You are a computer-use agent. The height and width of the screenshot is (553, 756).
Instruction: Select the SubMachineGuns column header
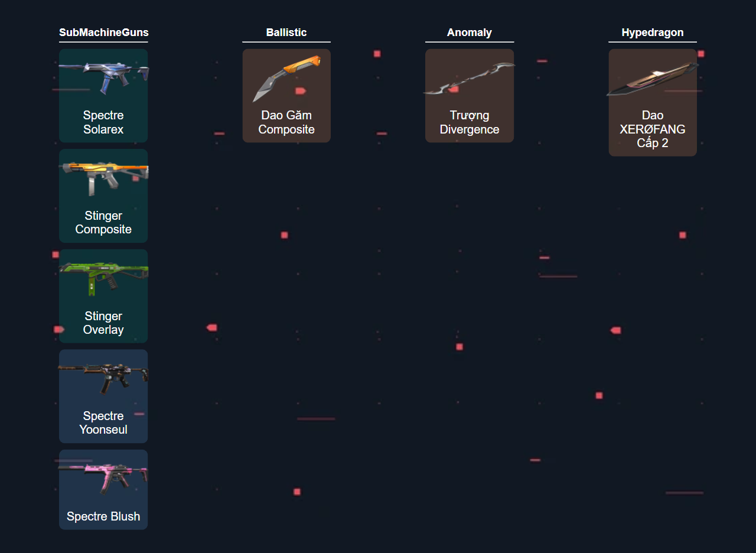coord(103,32)
